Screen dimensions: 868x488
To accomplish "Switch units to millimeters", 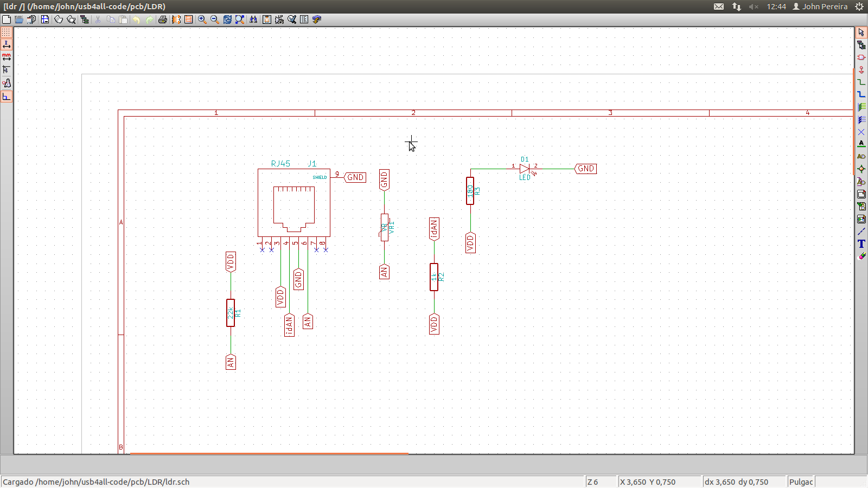I will pos(7,57).
